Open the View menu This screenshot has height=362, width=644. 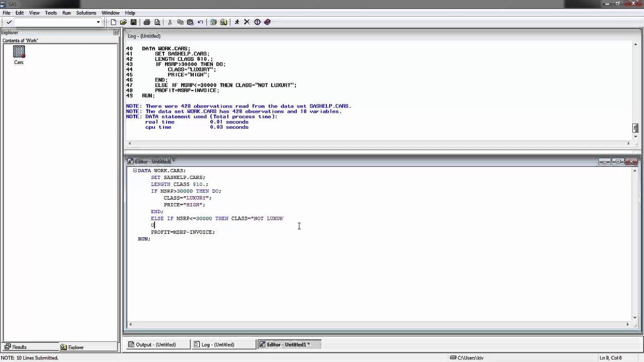(x=34, y=13)
